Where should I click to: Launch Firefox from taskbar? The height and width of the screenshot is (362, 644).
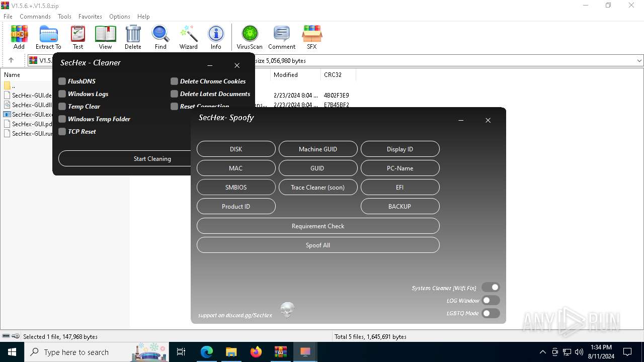256,352
